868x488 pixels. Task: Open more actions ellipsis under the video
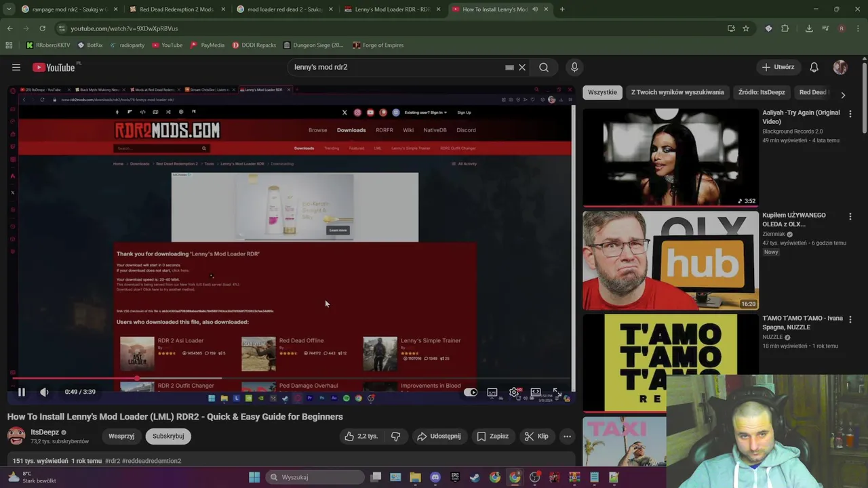(x=567, y=436)
